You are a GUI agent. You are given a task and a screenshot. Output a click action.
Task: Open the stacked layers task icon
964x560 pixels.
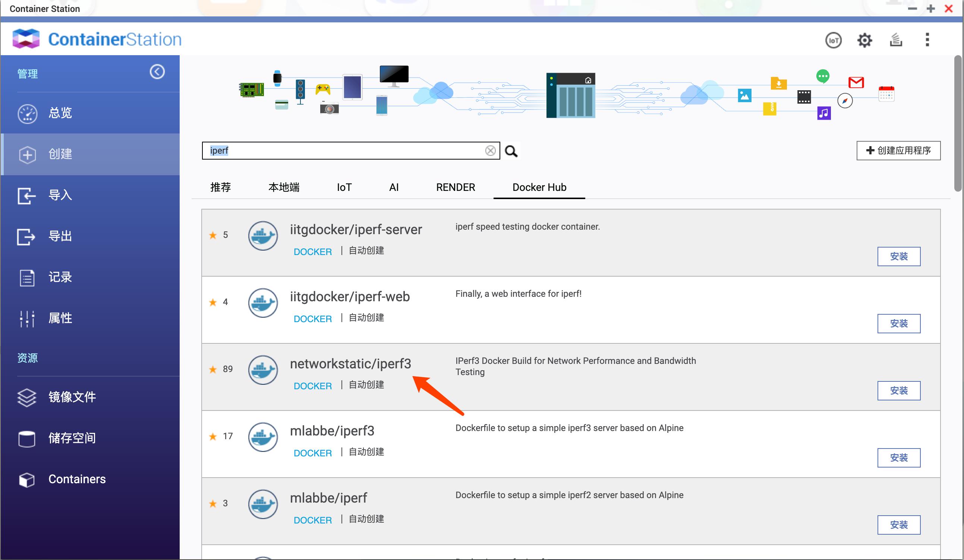click(x=896, y=40)
